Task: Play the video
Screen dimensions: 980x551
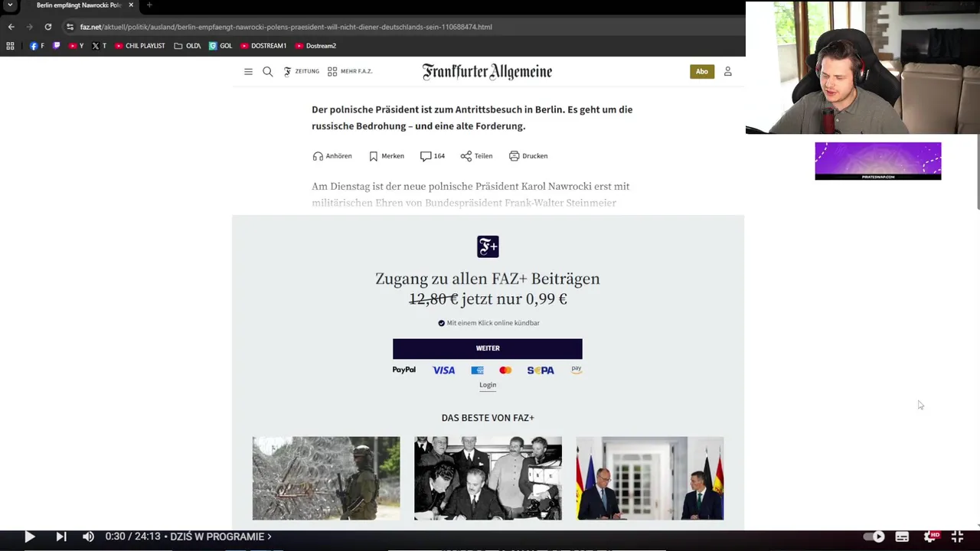Action: [29, 537]
